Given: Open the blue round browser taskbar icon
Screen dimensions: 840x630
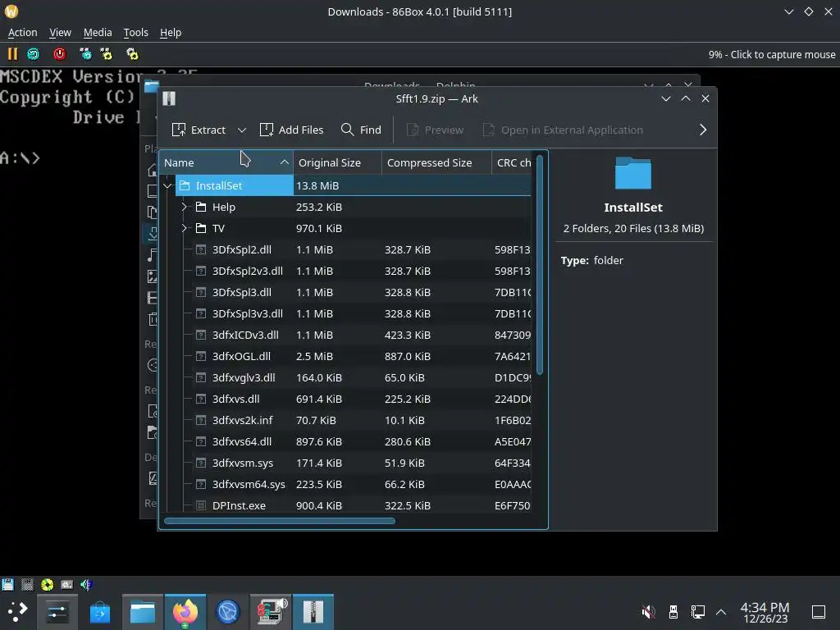Looking at the screenshot, I should tap(228, 612).
